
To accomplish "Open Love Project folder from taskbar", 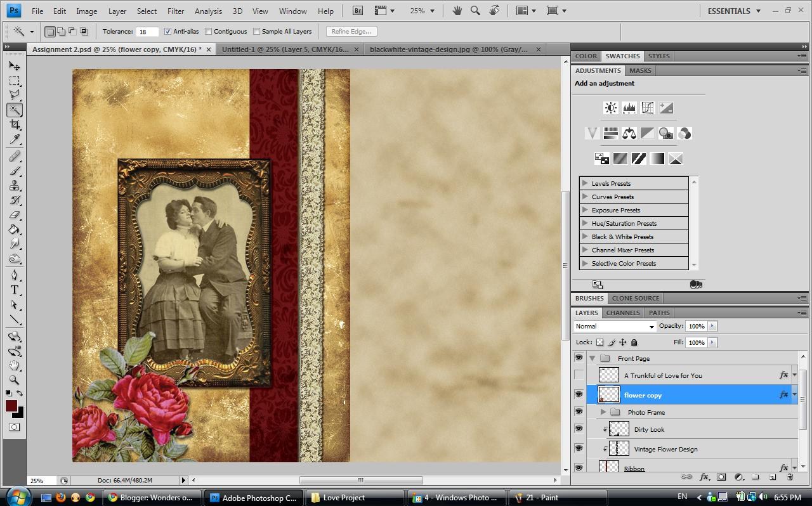I will tap(355, 498).
